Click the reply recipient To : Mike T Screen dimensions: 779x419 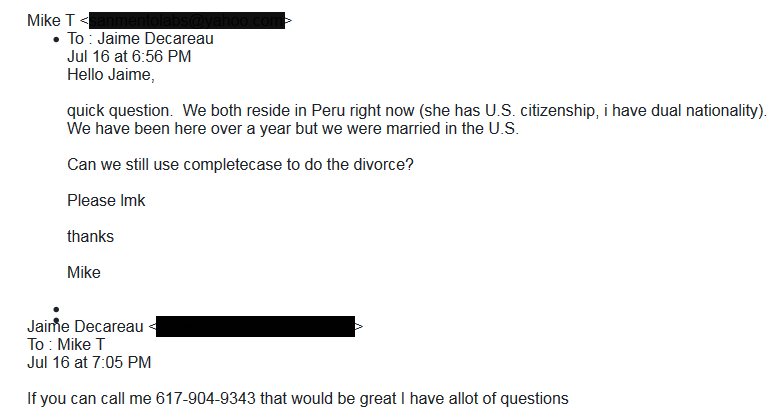(66, 344)
